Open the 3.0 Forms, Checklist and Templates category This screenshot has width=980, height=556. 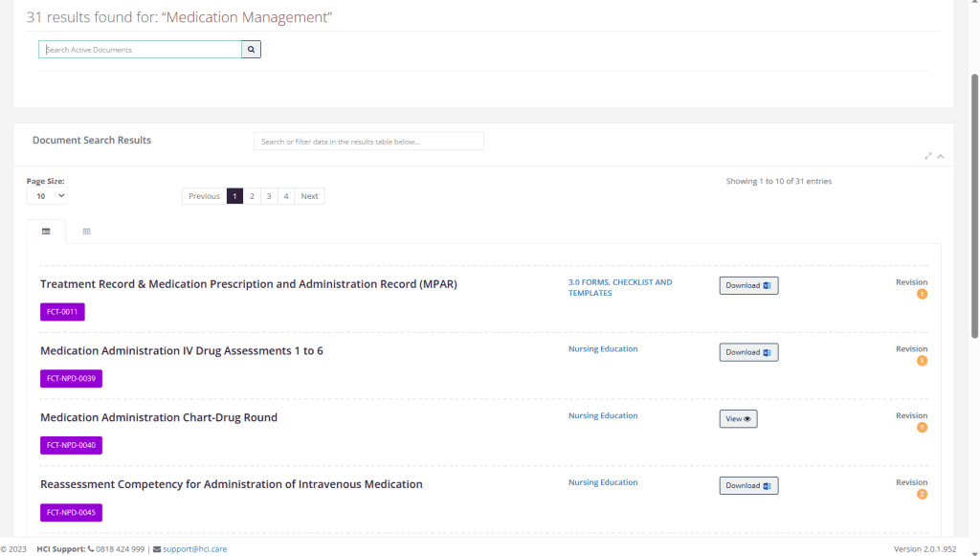coord(620,287)
